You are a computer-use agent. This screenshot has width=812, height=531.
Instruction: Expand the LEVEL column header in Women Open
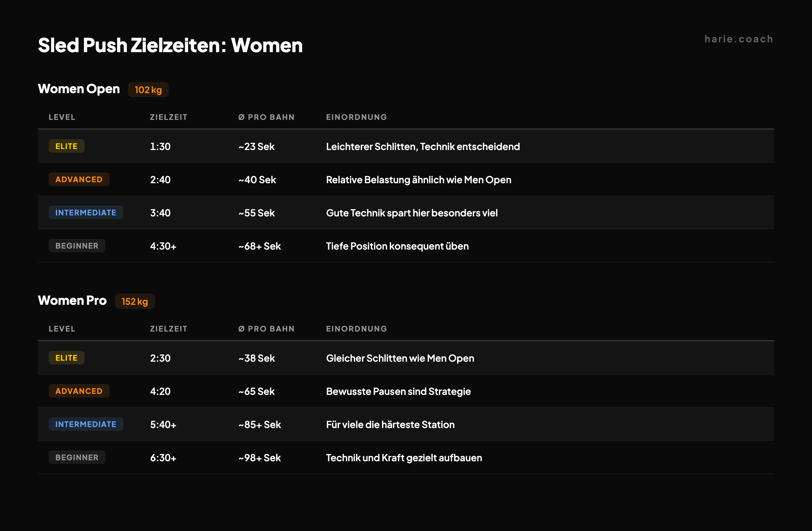point(62,117)
